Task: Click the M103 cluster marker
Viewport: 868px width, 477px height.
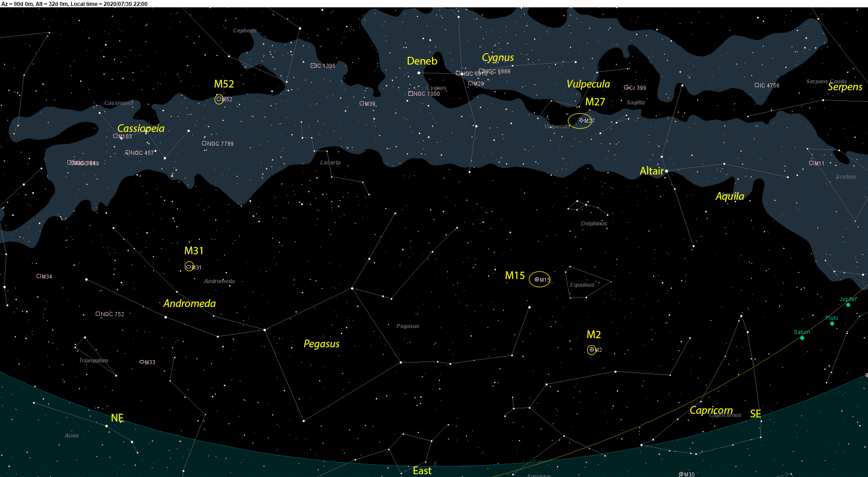Action: pyautogui.click(x=115, y=136)
